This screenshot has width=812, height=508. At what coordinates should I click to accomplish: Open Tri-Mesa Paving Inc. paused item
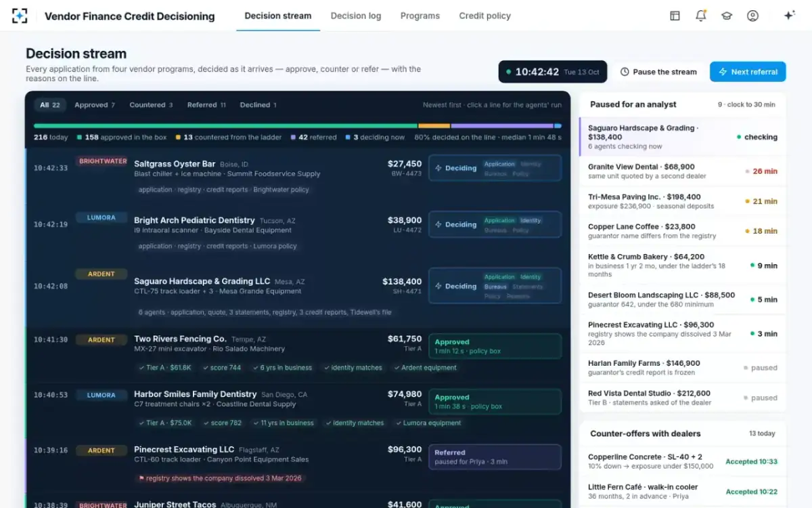(683, 201)
